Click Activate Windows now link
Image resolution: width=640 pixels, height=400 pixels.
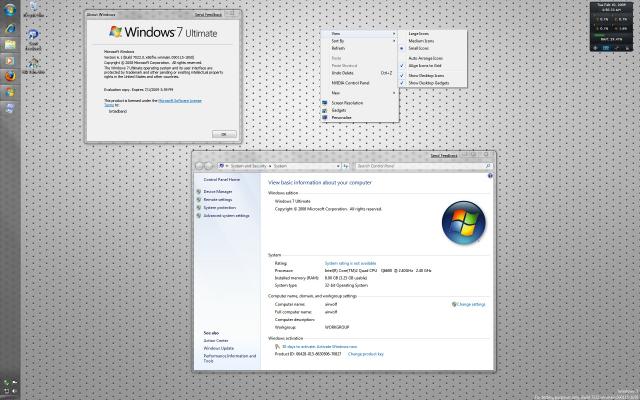click(x=336, y=347)
